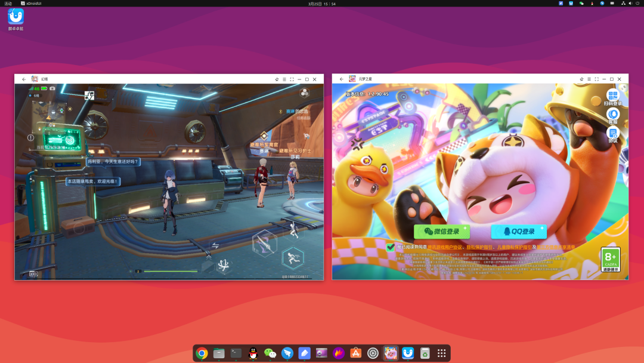Image resolution: width=644 pixels, height=363 pixels.
Task: Pin the 幻塔 window with star icon
Action: point(277,79)
